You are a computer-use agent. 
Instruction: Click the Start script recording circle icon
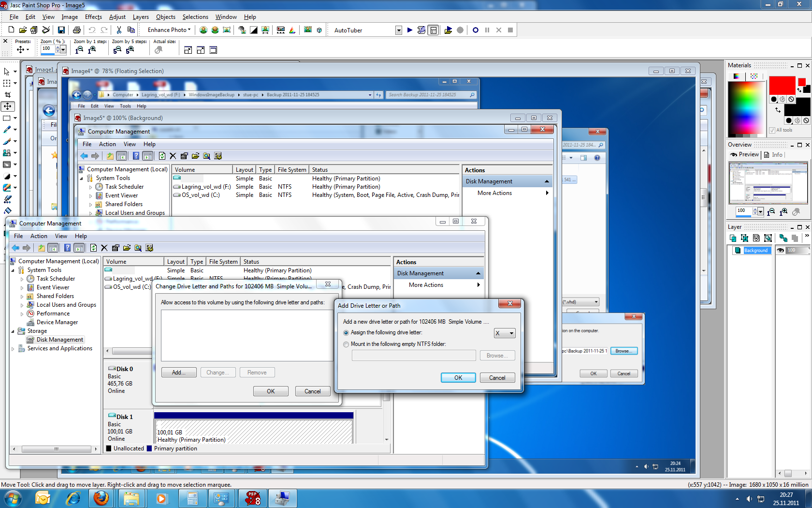click(476, 30)
